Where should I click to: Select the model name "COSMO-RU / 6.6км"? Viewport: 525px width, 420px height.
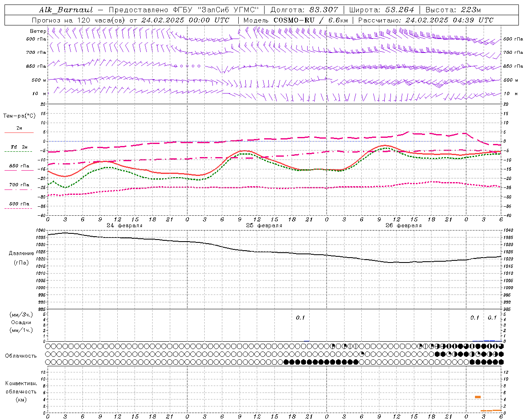coord(310,20)
